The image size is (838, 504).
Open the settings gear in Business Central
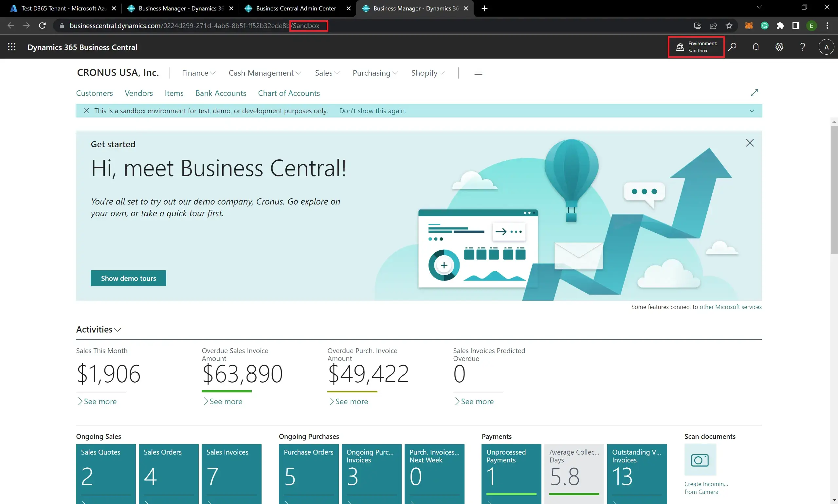pos(779,47)
